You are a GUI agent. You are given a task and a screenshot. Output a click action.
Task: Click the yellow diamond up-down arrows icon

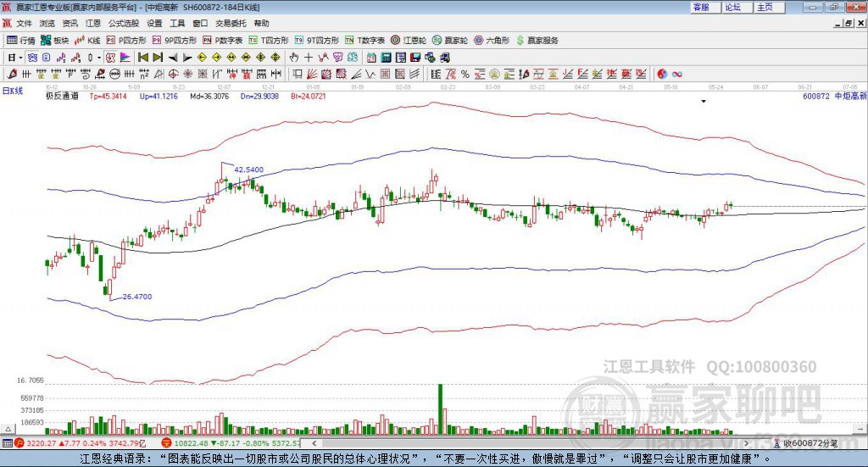coord(275,58)
